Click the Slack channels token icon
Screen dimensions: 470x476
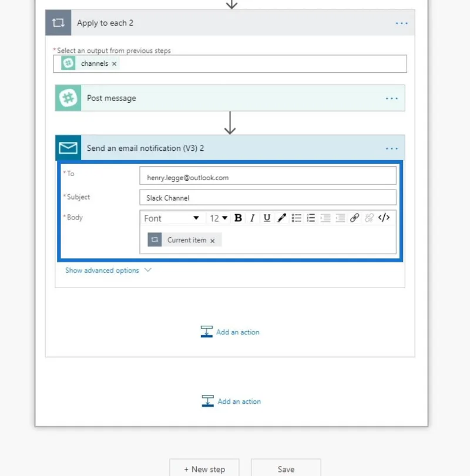(x=68, y=63)
